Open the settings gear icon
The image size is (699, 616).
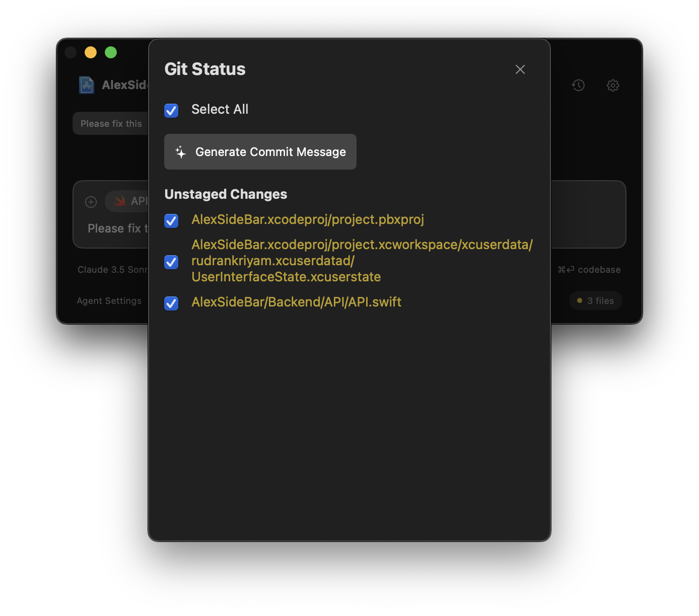613,85
